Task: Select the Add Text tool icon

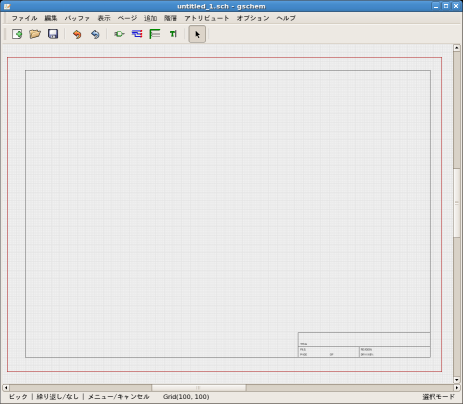Action: (x=173, y=34)
